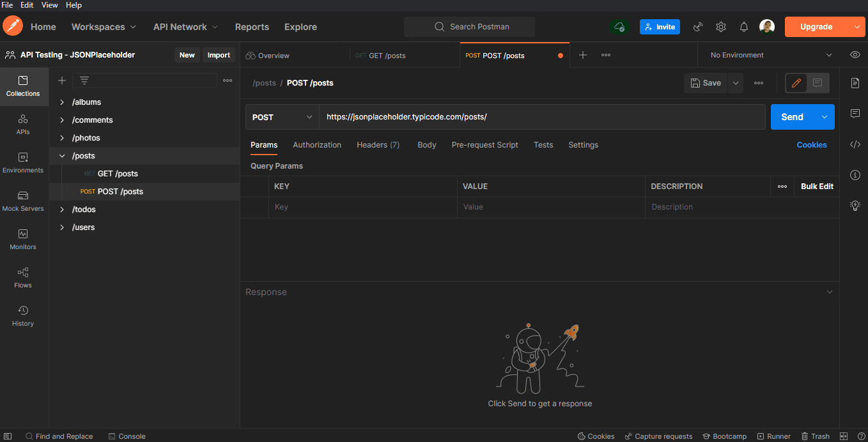
Task: Click the Cookies link near request tabs
Action: 811,145
